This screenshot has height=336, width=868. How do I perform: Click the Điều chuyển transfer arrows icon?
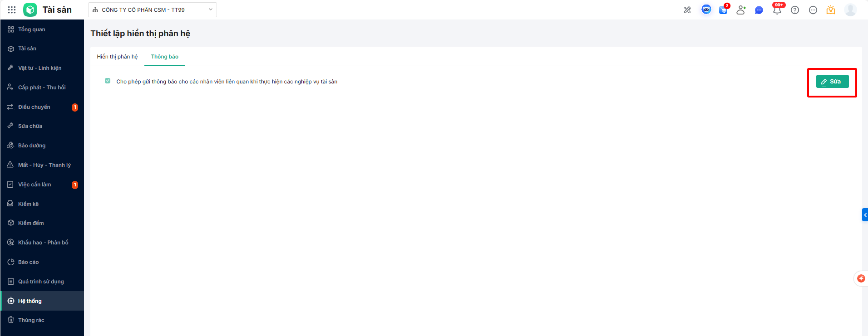coord(11,107)
